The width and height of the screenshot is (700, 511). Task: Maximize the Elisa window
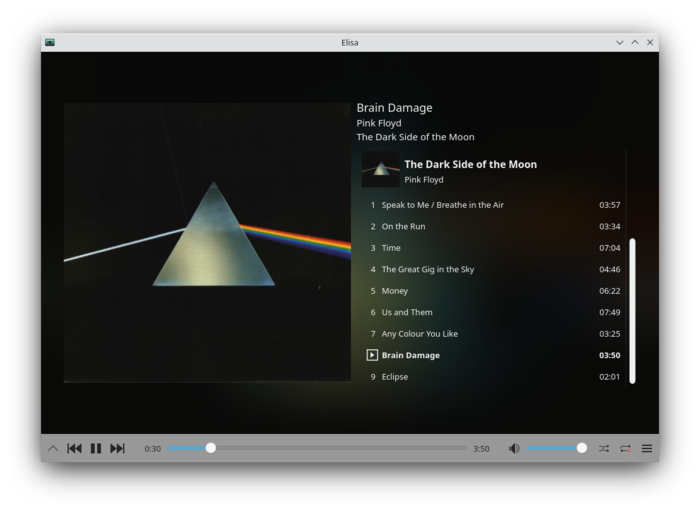pyautogui.click(x=635, y=42)
